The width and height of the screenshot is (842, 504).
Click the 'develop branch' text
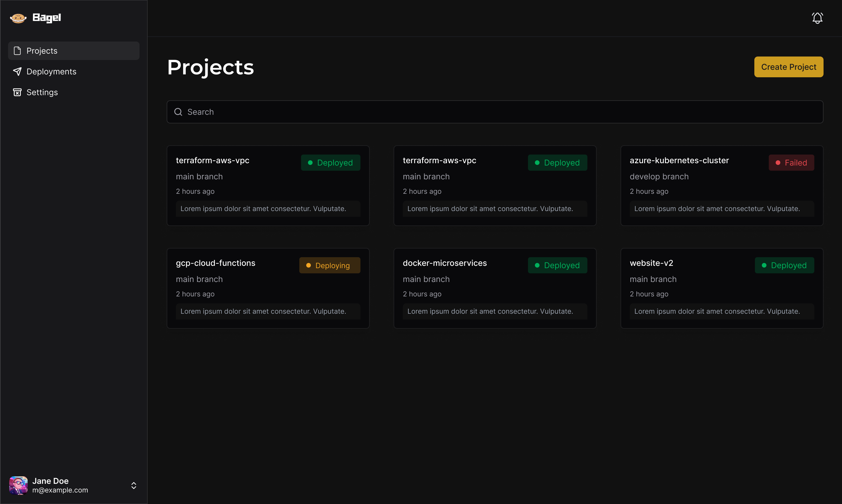[x=659, y=177]
